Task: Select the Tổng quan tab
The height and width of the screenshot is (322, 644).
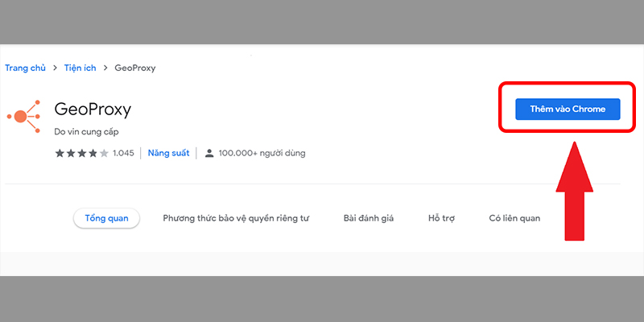Action: tap(107, 218)
